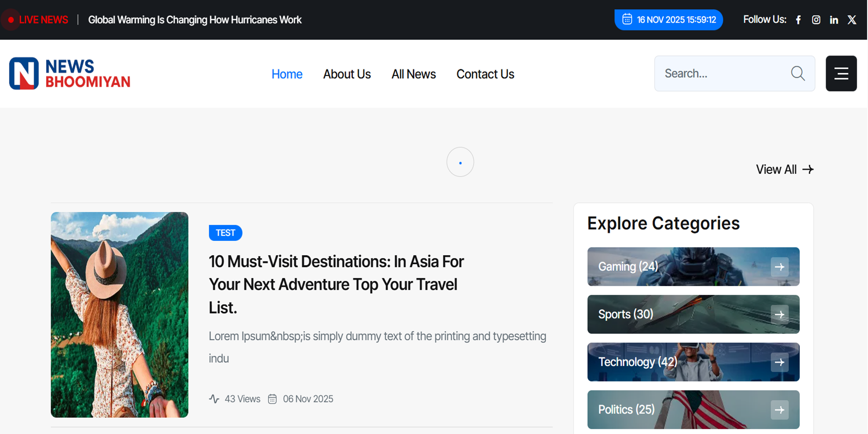The height and width of the screenshot is (434, 868).
Task: Open the Facebook social icon
Action: (x=798, y=20)
